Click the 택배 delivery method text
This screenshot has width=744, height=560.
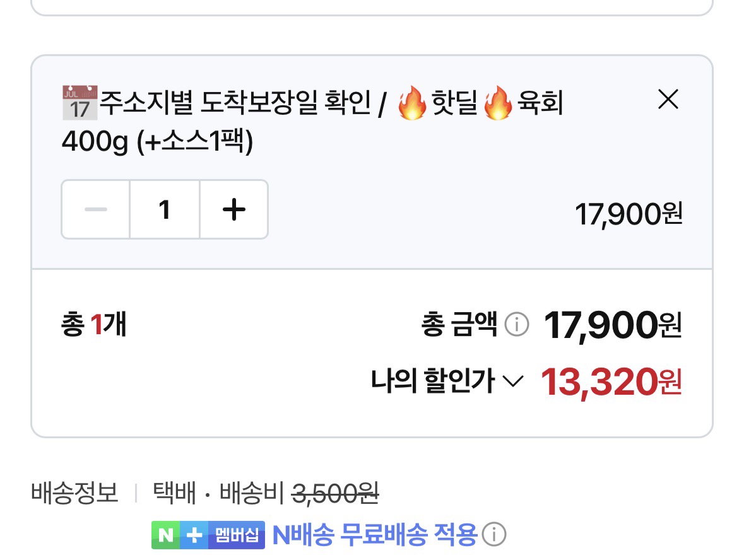point(174,492)
